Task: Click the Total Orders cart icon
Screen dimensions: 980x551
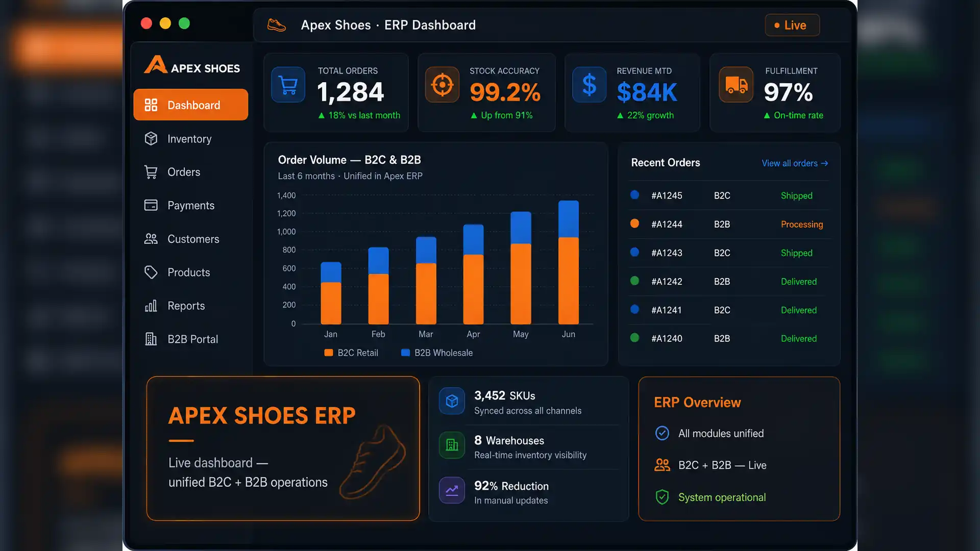Action: tap(288, 85)
